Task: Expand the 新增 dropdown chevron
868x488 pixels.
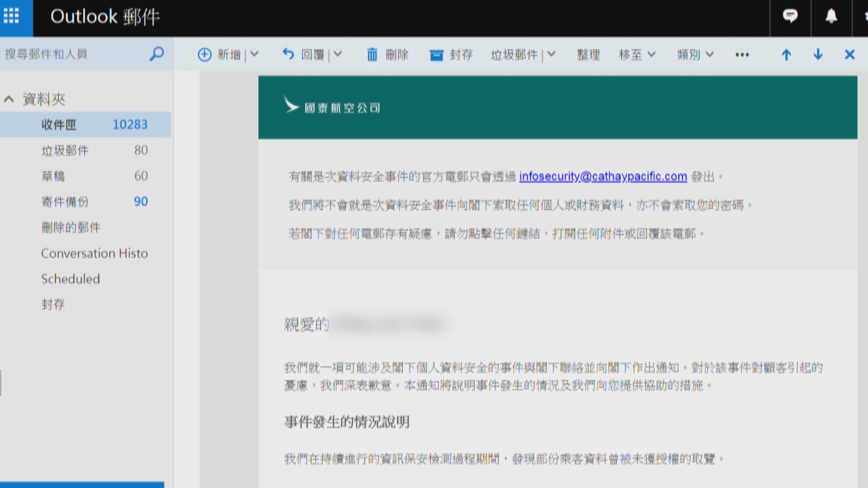Action: [255, 54]
